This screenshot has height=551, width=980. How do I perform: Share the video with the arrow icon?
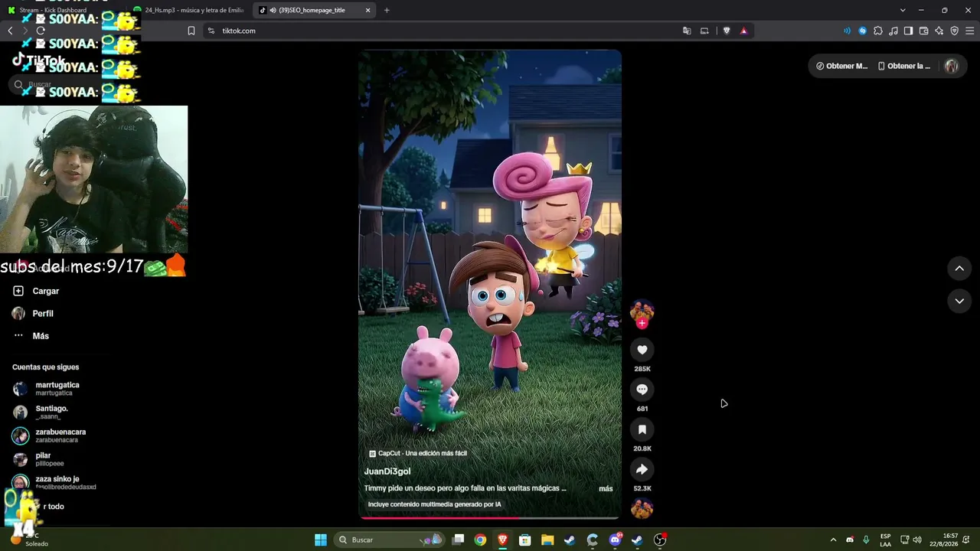point(642,469)
